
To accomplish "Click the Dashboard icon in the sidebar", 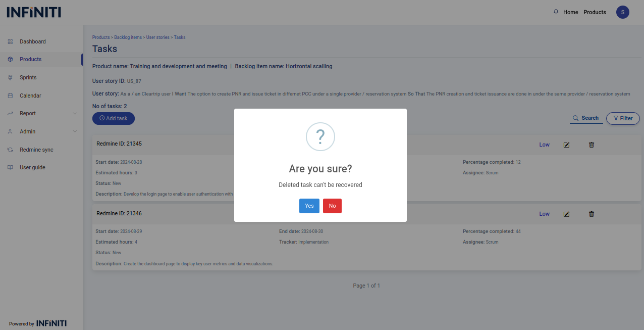I will pos(10,41).
